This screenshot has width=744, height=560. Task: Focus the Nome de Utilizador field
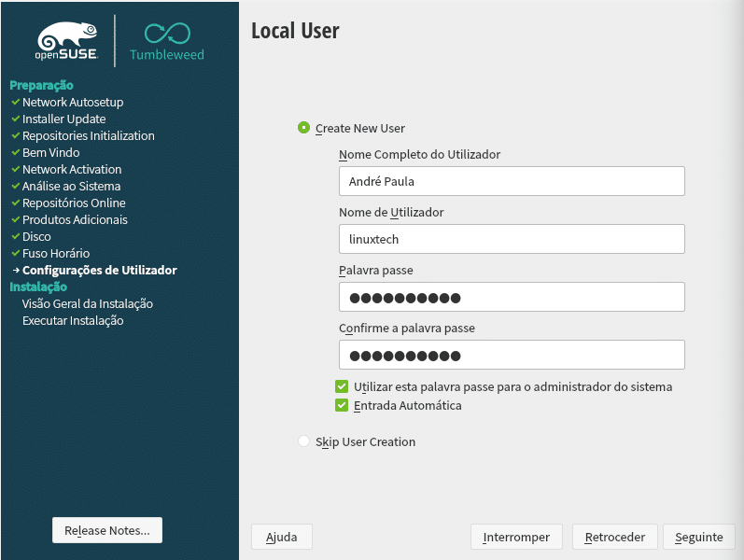512,239
